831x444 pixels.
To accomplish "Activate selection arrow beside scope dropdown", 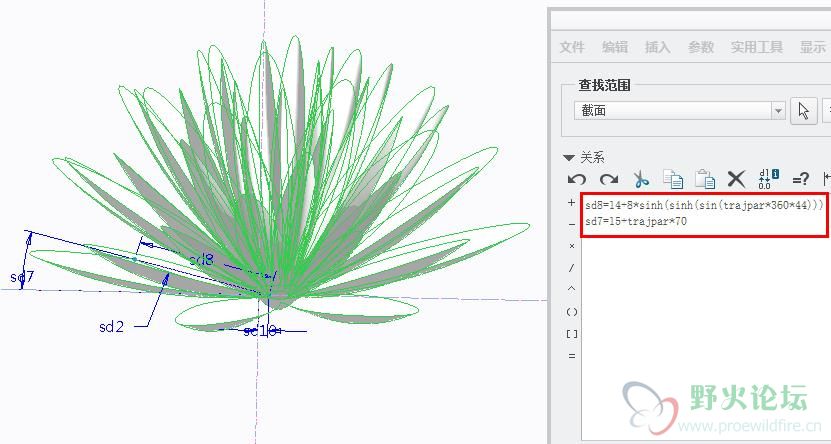I will coord(803,111).
